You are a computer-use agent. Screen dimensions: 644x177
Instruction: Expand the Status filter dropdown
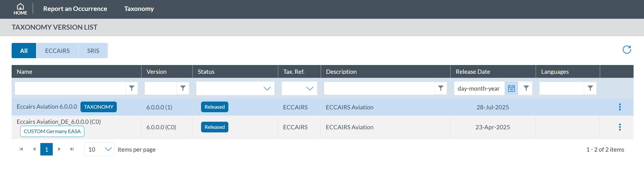coord(267,88)
